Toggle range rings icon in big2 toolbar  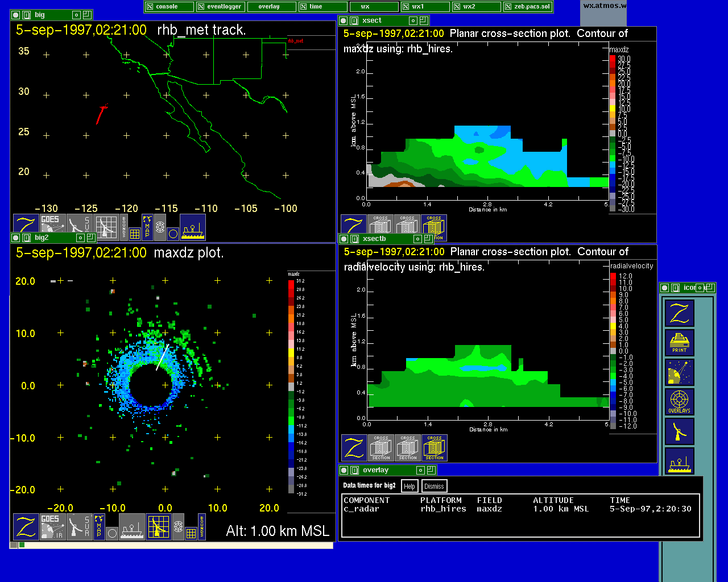[178, 527]
